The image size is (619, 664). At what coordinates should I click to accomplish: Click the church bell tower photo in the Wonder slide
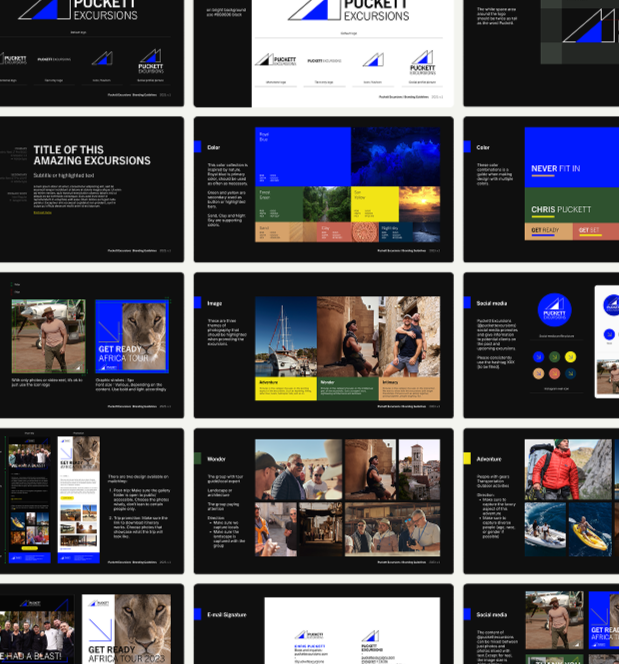[419, 470]
